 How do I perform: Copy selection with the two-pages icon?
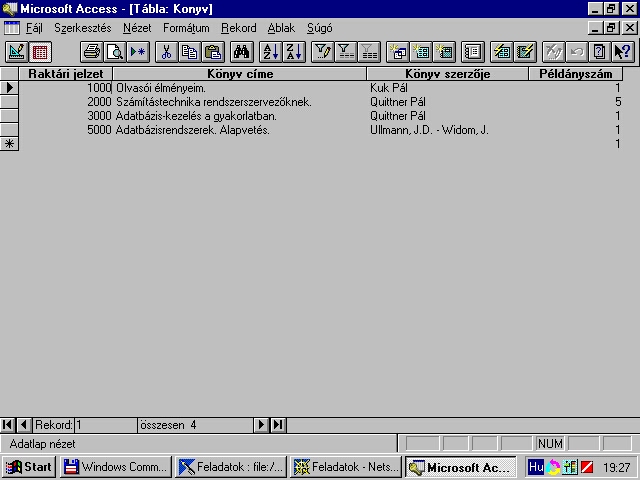click(189, 52)
